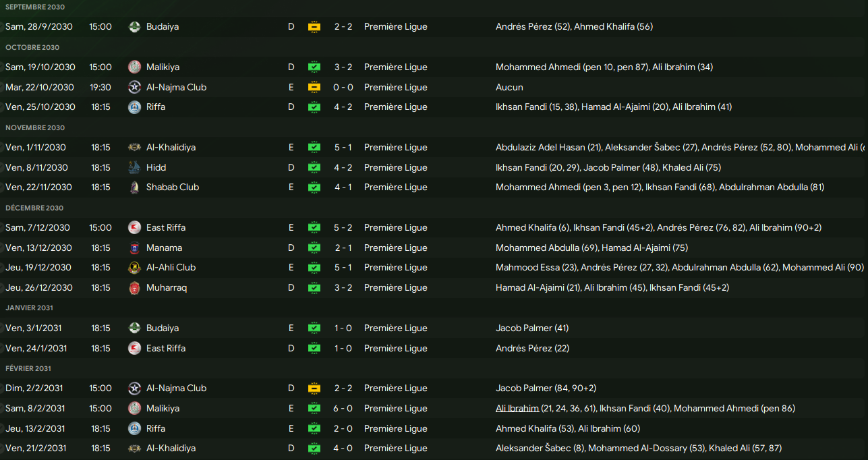Click the Muharraq club badge

pyautogui.click(x=134, y=287)
